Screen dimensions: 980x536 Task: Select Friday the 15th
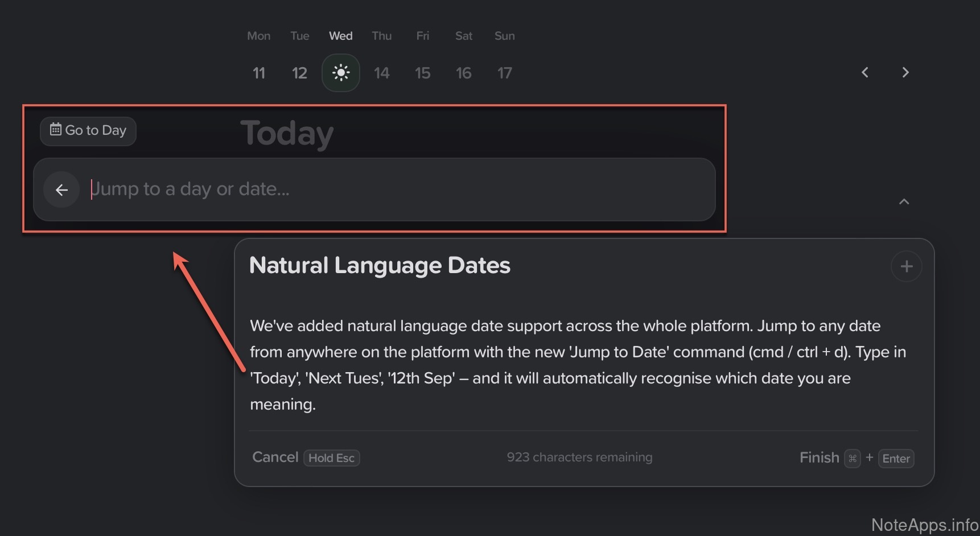click(x=422, y=73)
